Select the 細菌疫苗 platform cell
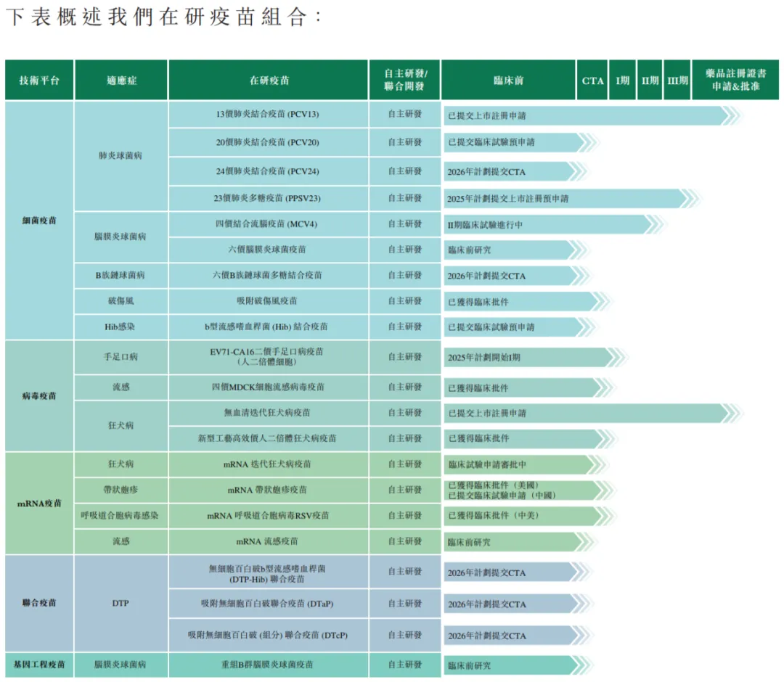 coord(39,221)
